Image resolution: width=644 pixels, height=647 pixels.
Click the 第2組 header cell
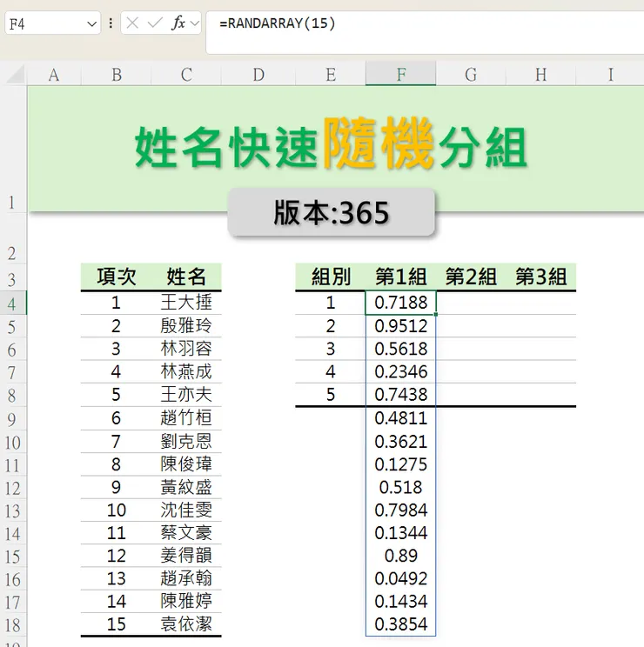tap(471, 277)
